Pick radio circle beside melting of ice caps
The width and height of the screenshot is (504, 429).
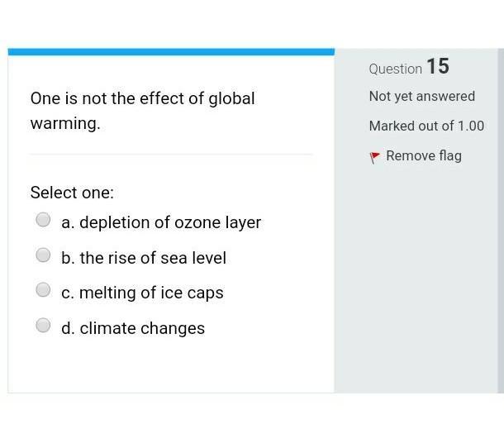pyautogui.click(x=43, y=290)
